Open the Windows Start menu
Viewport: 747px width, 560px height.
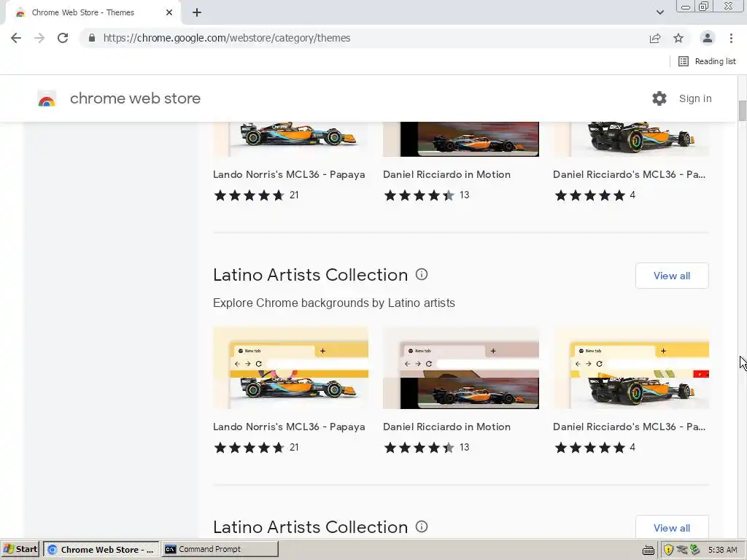coord(20,549)
